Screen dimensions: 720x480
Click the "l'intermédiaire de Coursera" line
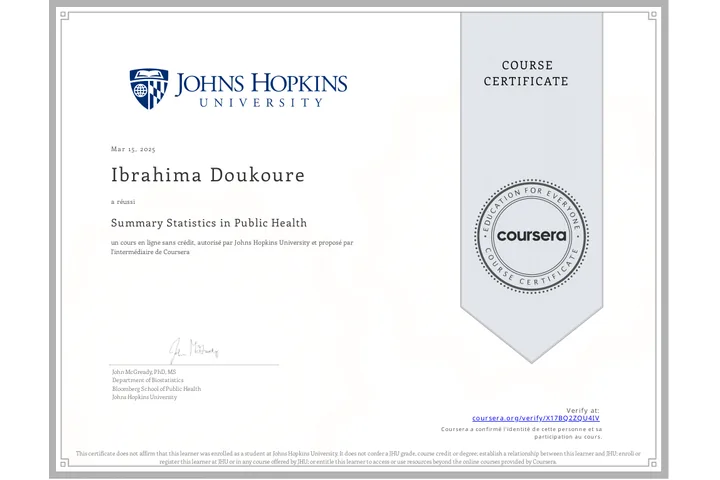point(150,252)
